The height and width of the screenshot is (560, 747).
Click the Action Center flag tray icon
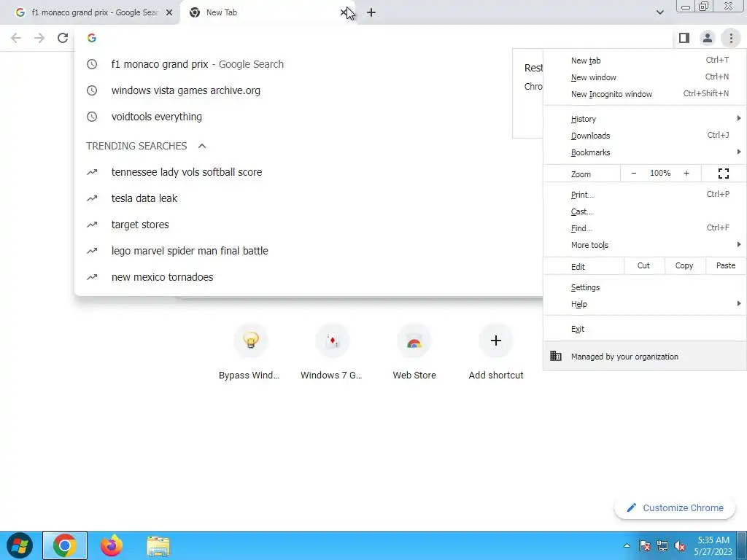coord(645,545)
